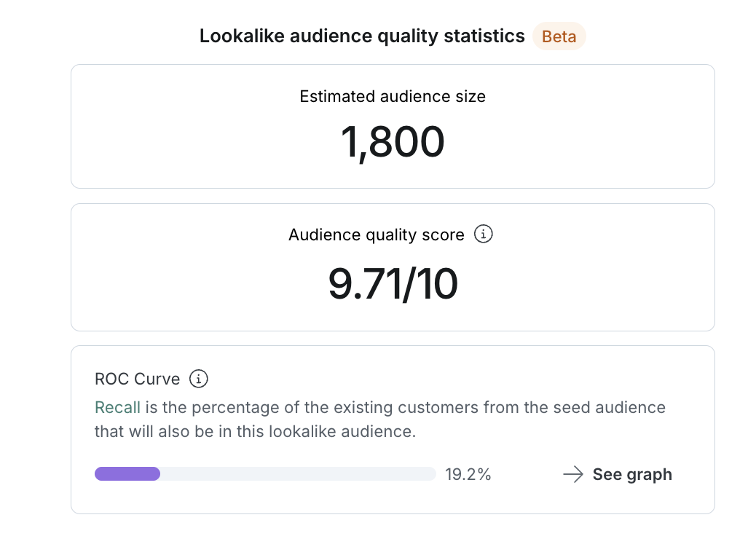This screenshot has height=555, width=756.
Task: Select the Estimated audience size card
Action: 393,126
